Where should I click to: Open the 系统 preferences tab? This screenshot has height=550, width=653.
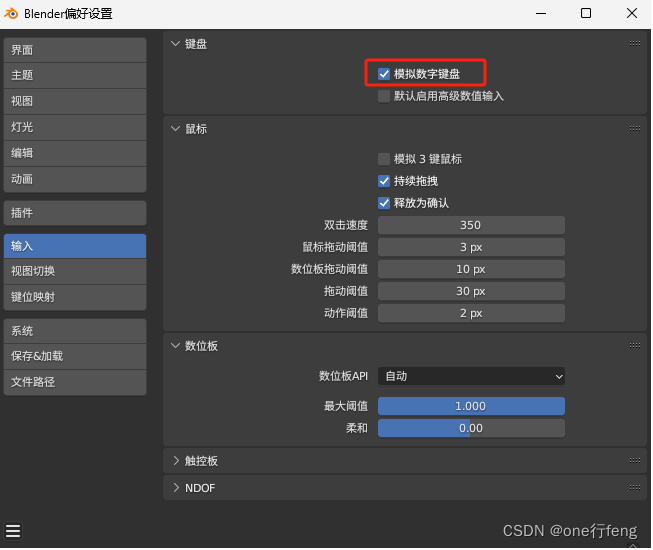tap(75, 331)
